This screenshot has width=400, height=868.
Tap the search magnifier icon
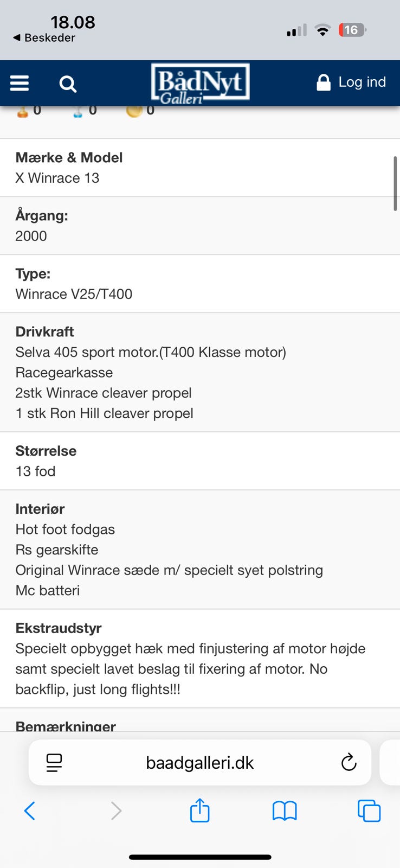click(68, 84)
